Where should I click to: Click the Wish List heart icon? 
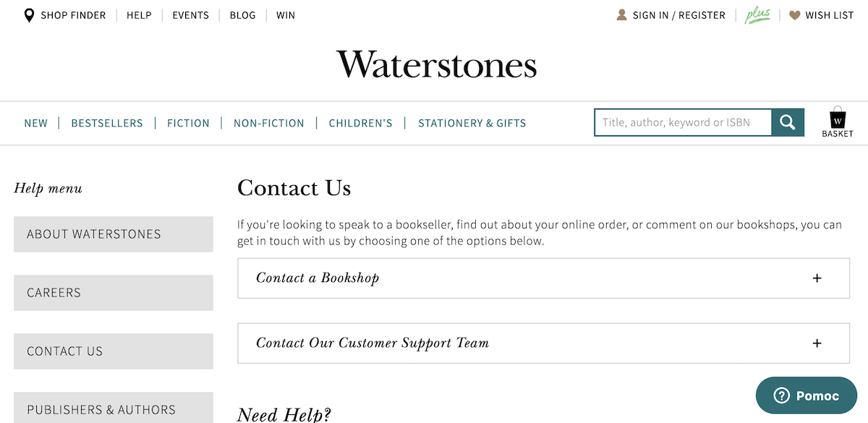pyautogui.click(x=794, y=15)
